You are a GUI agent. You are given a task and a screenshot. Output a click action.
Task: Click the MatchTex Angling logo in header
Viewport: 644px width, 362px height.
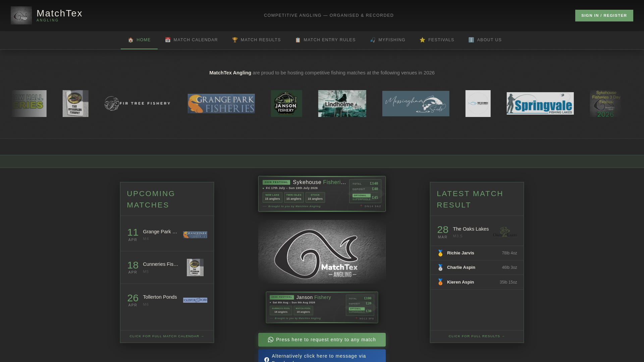pyautogui.click(x=21, y=15)
